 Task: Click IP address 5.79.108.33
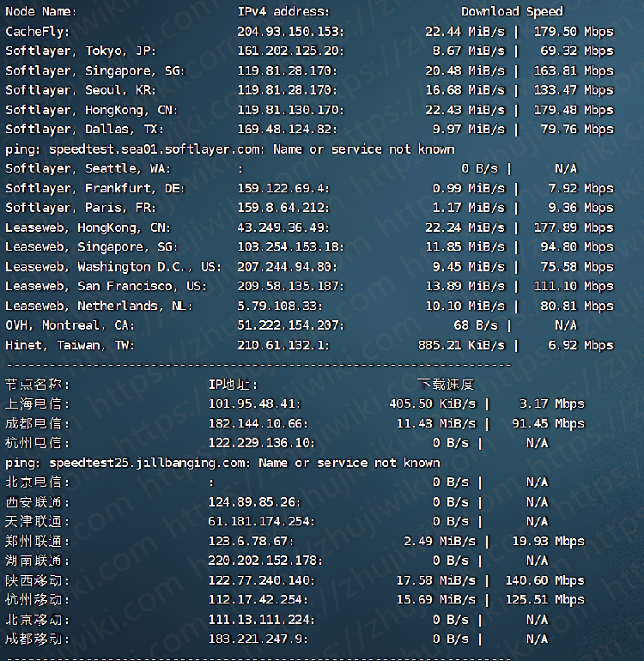click(280, 306)
